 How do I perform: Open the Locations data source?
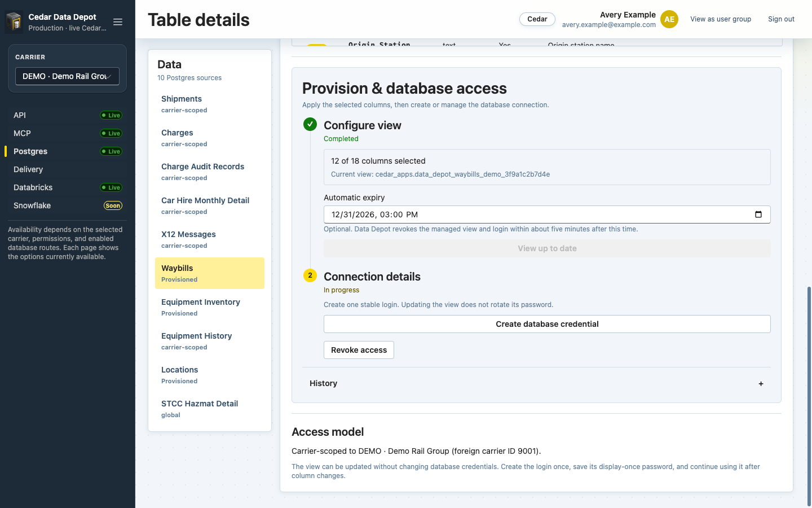click(x=210, y=375)
